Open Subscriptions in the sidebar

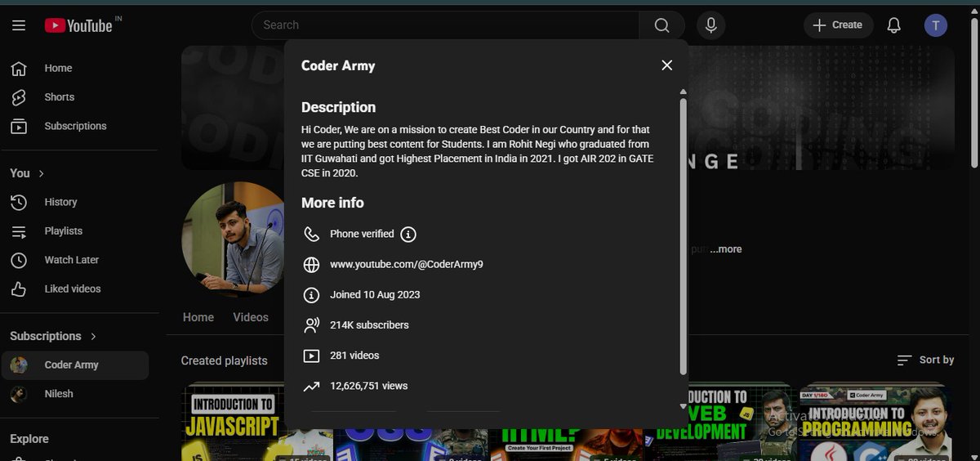pyautogui.click(x=75, y=126)
